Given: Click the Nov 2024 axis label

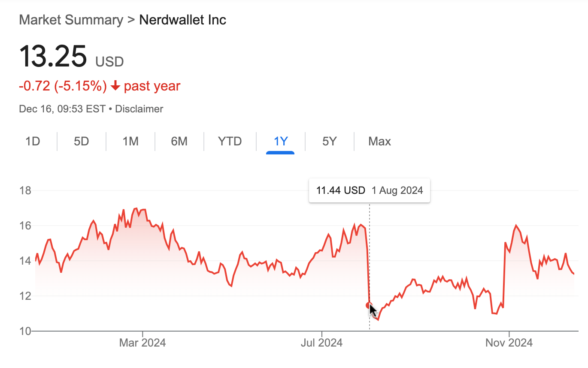Looking at the screenshot, I should (509, 343).
